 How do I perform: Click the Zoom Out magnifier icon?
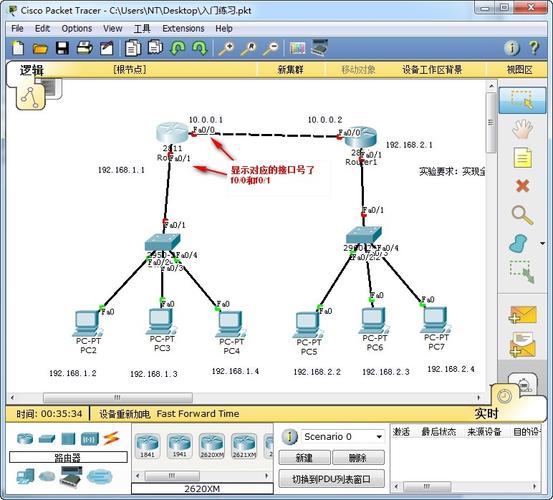(271, 48)
